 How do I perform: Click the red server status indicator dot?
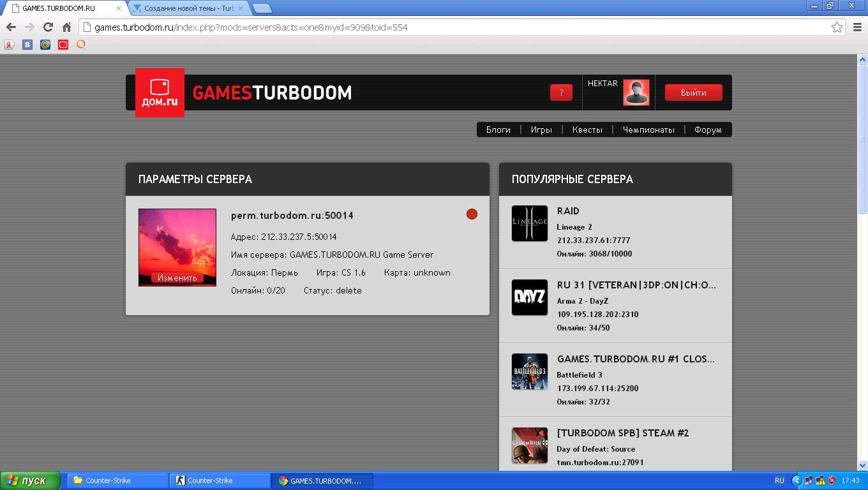point(472,214)
